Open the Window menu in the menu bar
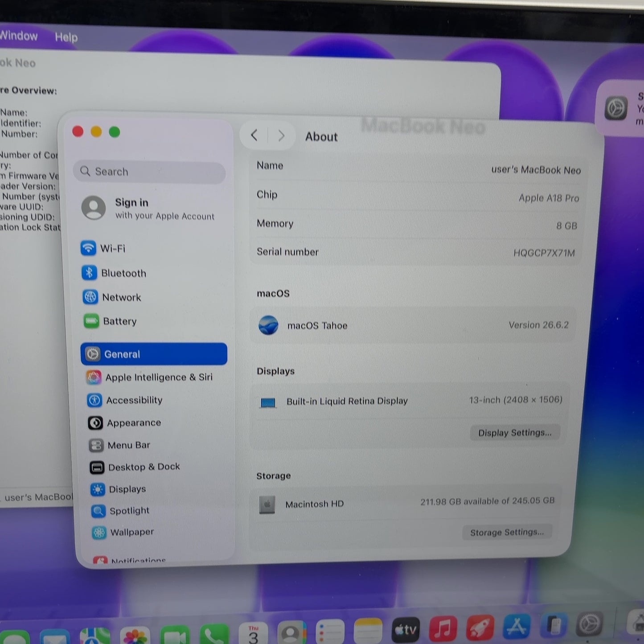This screenshot has width=644, height=644. point(18,36)
